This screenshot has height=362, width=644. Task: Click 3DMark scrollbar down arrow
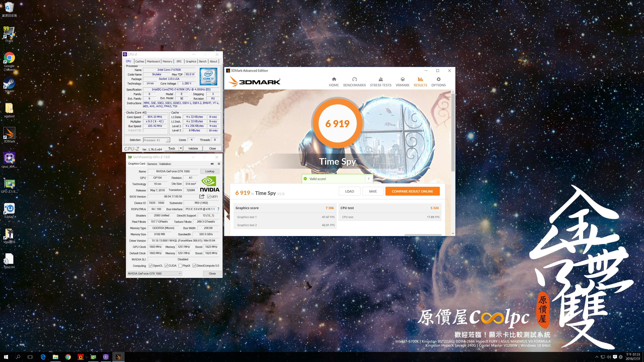pos(453,234)
